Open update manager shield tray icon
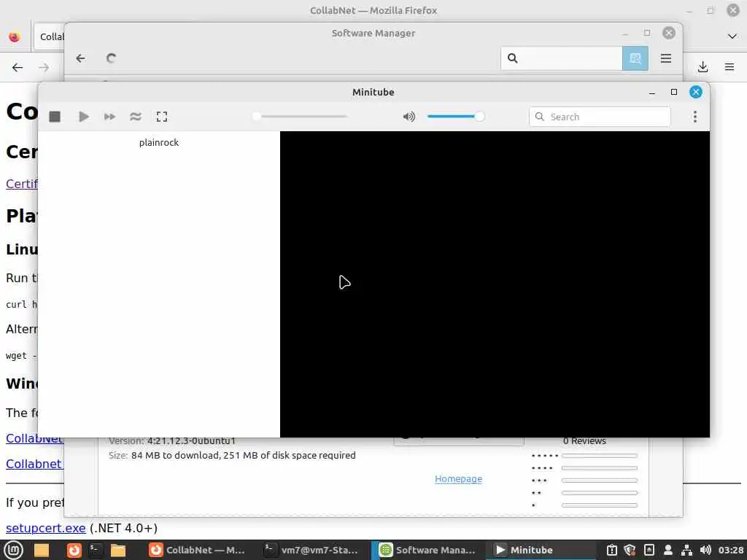 (x=630, y=550)
